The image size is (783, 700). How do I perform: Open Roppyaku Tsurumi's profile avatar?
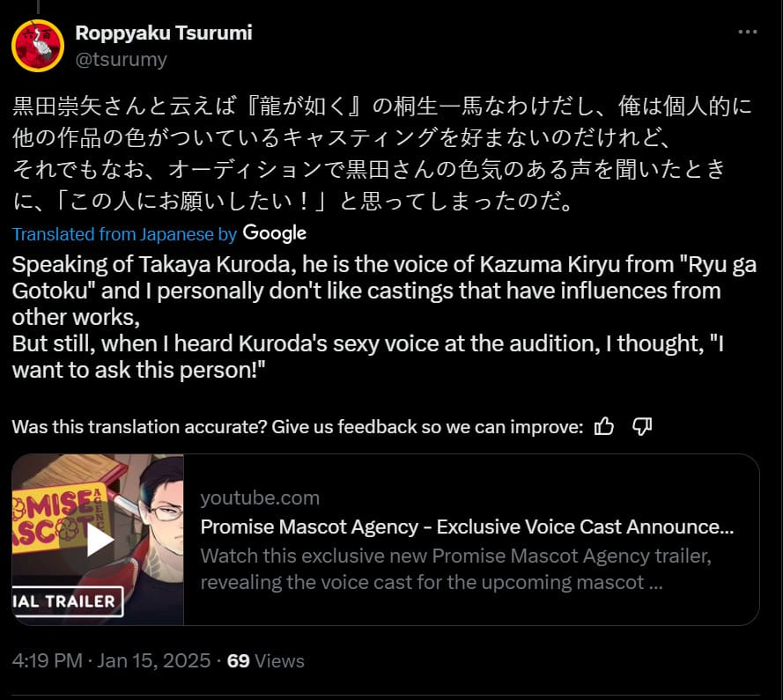click(x=38, y=46)
